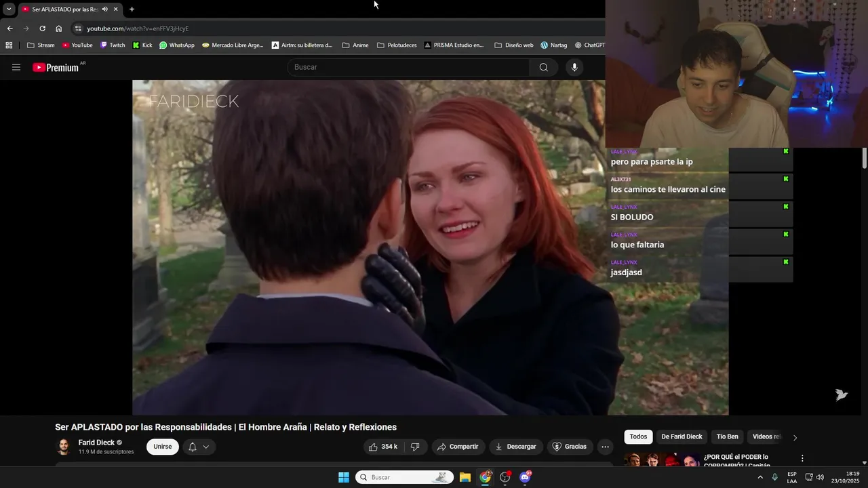Open the Farid Dieck channel name link
Image resolution: width=868 pixels, height=488 pixels.
tap(96, 443)
